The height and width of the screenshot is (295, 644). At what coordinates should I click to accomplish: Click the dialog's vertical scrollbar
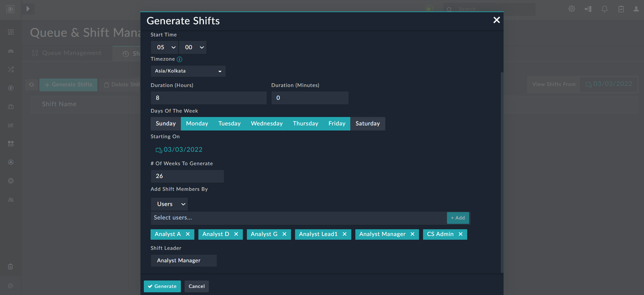coord(502,172)
